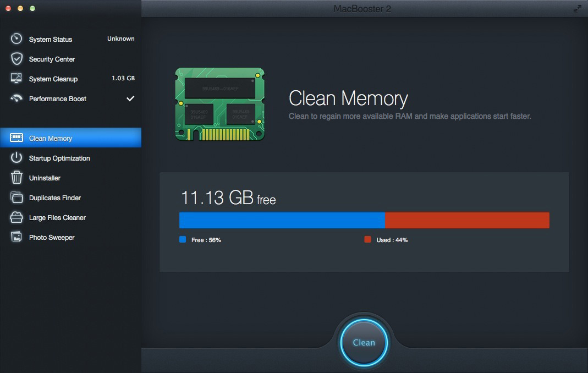Click the blue Free legend swatch
This screenshot has height=373, width=588.
(x=183, y=240)
